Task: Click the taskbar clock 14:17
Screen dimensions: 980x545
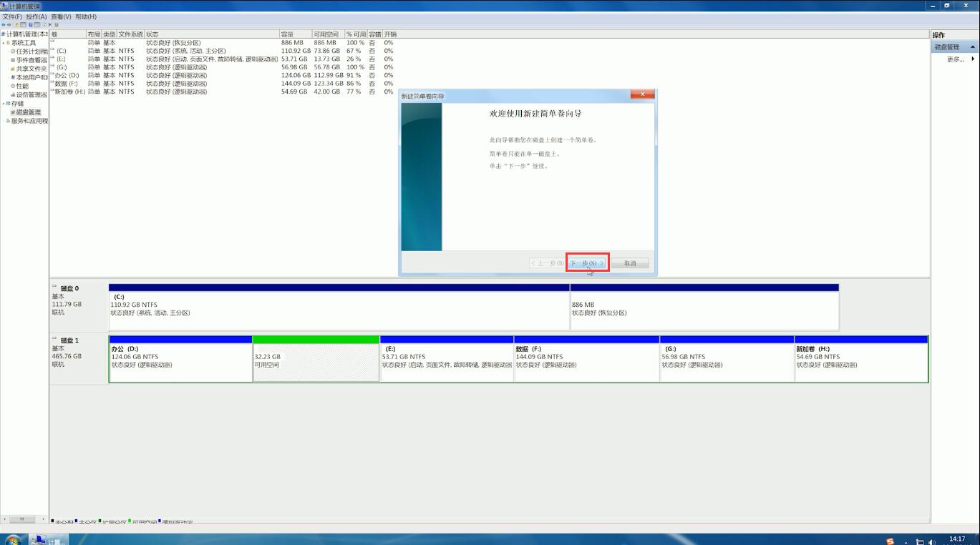Action: (956, 539)
